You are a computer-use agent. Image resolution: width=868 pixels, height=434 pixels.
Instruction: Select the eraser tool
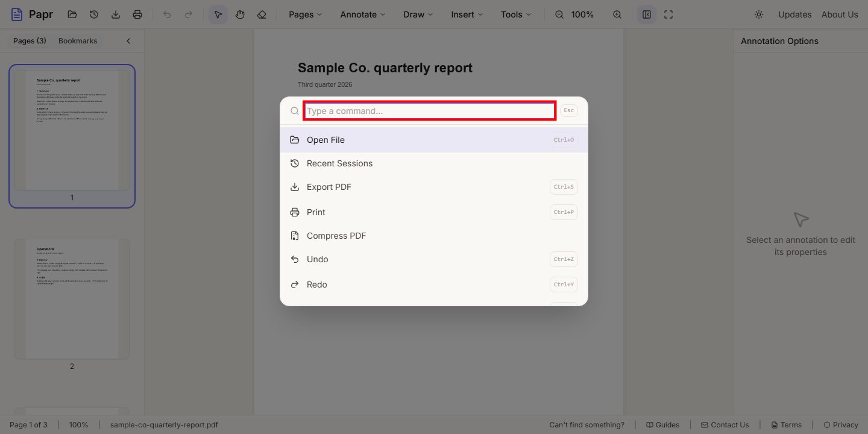(262, 14)
